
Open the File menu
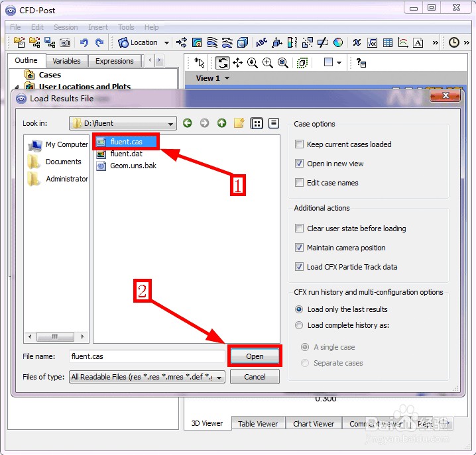click(x=15, y=27)
